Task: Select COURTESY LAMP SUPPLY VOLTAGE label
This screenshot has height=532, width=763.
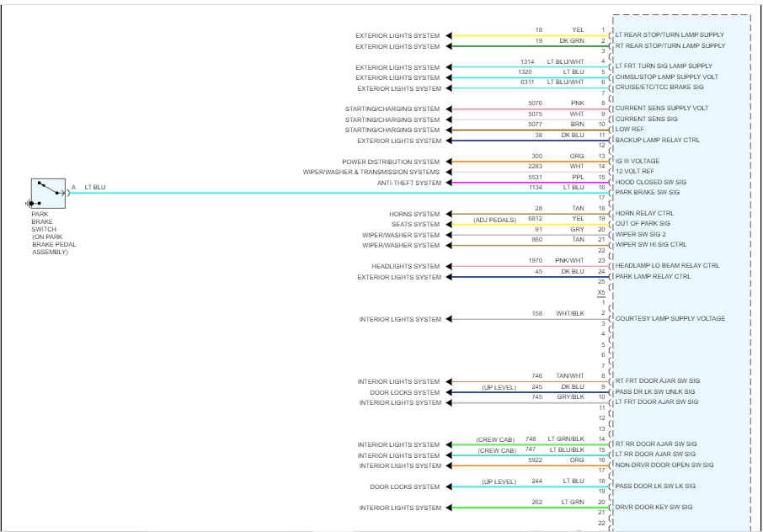Action: tap(670, 318)
